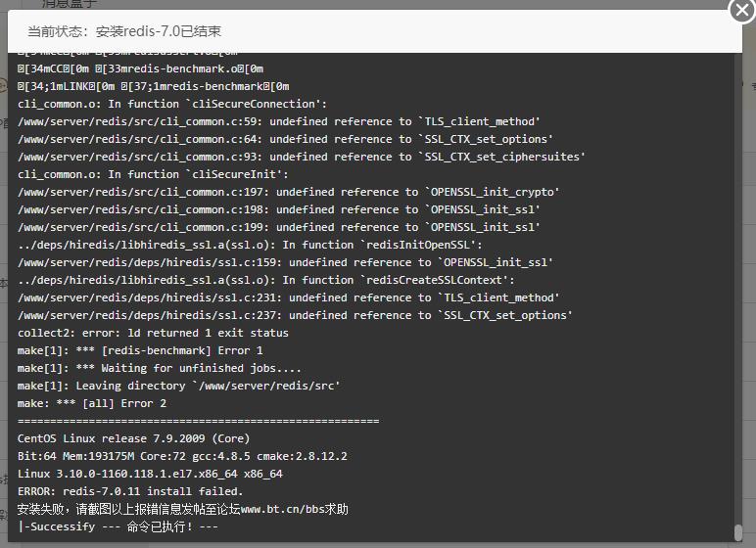Click the status header text 安装redis-7.0已结束
This screenshot has height=548, width=756.
(x=158, y=31)
